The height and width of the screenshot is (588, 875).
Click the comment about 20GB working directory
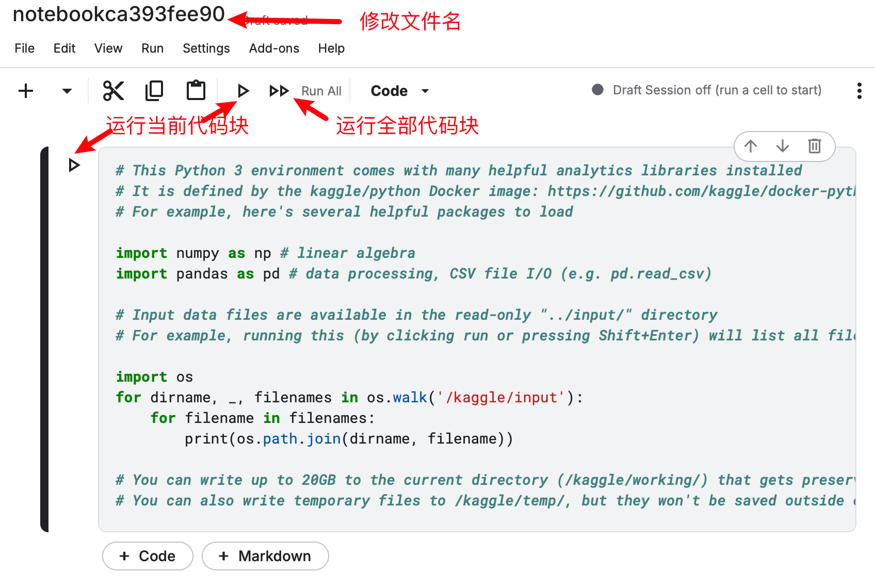click(485, 480)
